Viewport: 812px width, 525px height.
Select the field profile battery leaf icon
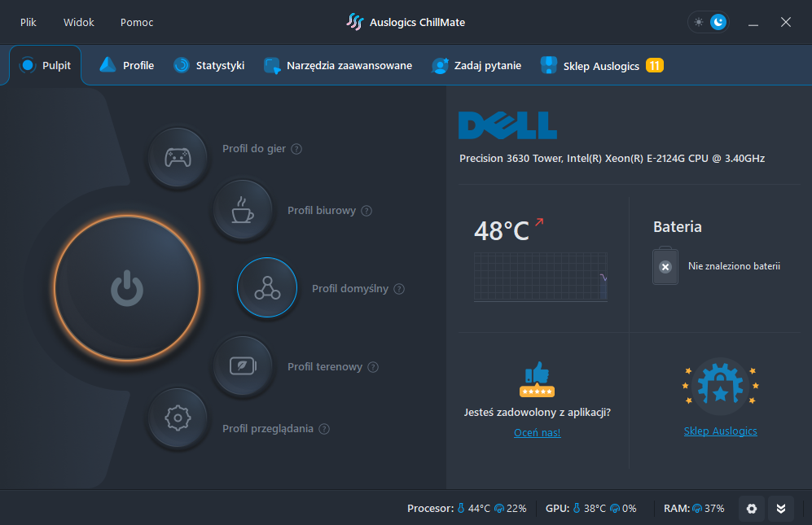coord(243,366)
